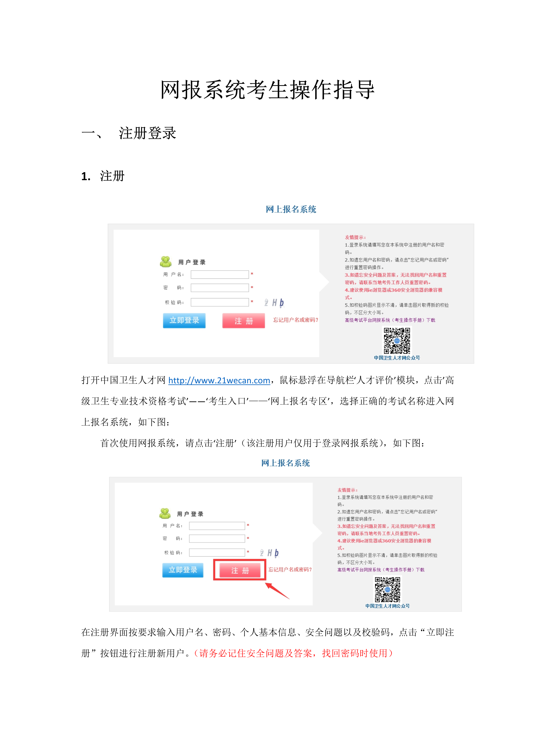Click the upper 忘记用户名或密码? link
This screenshot has width=535, height=756.
tap(296, 320)
